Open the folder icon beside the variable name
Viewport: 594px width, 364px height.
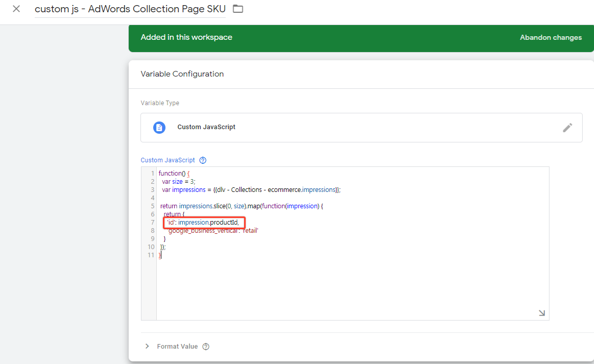click(x=238, y=9)
